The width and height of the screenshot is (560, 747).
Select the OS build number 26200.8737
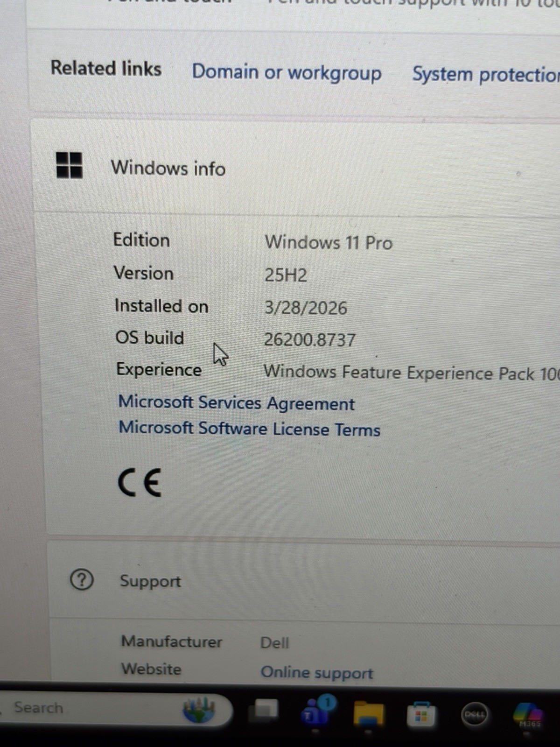click(309, 339)
